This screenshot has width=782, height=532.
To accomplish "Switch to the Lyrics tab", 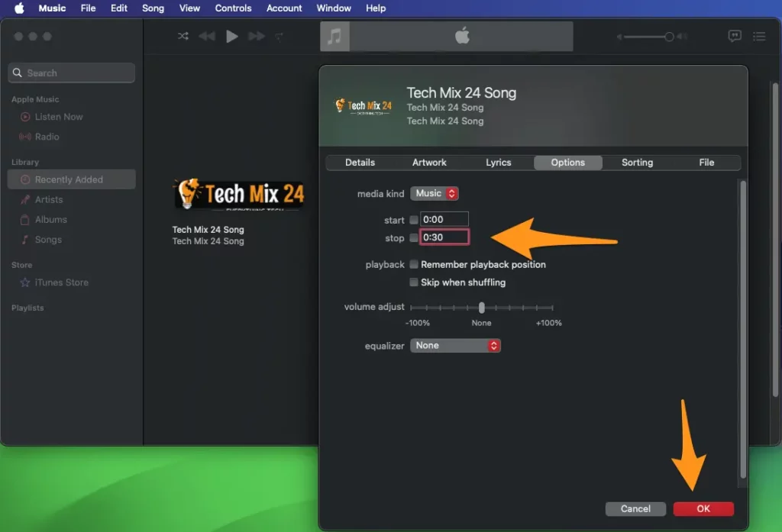I will (x=499, y=163).
